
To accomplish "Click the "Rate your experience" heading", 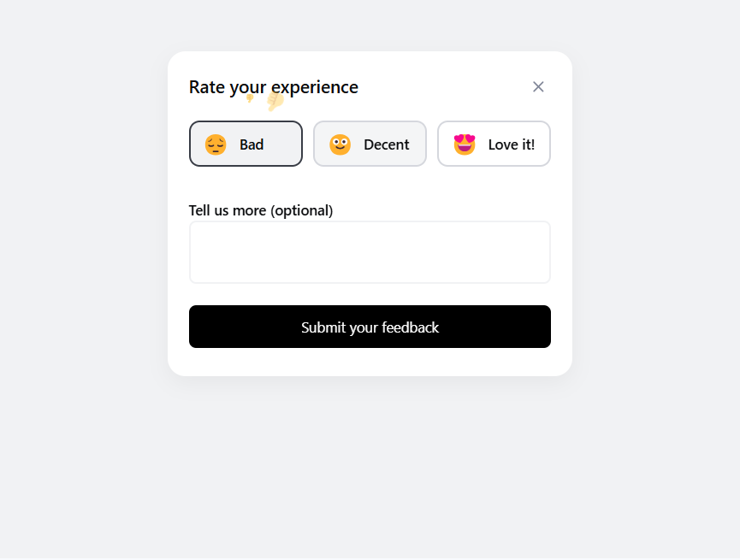I will click(274, 86).
